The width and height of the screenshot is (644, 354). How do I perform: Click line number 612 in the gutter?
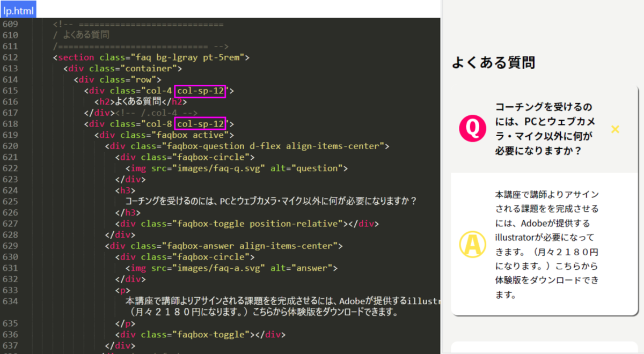coord(10,57)
